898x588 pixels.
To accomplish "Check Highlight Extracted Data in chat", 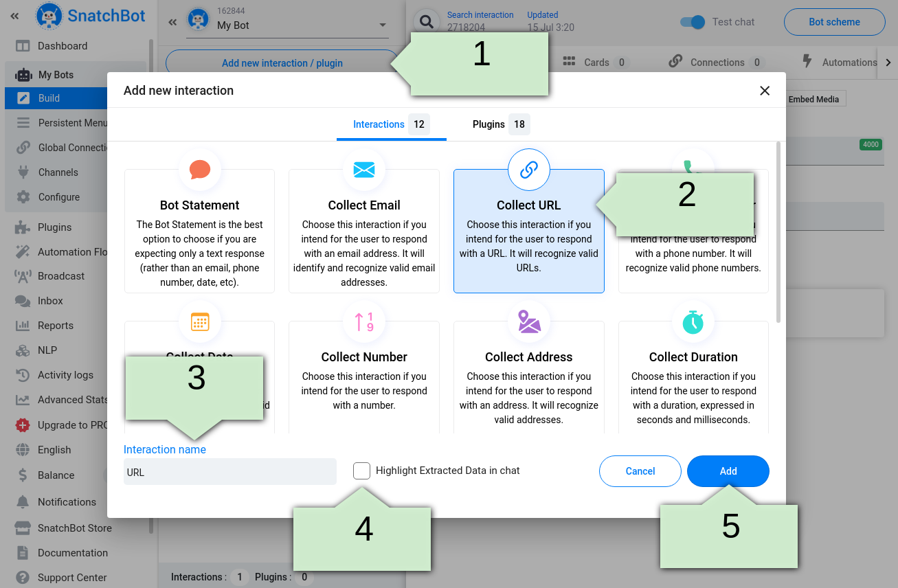I will point(361,471).
